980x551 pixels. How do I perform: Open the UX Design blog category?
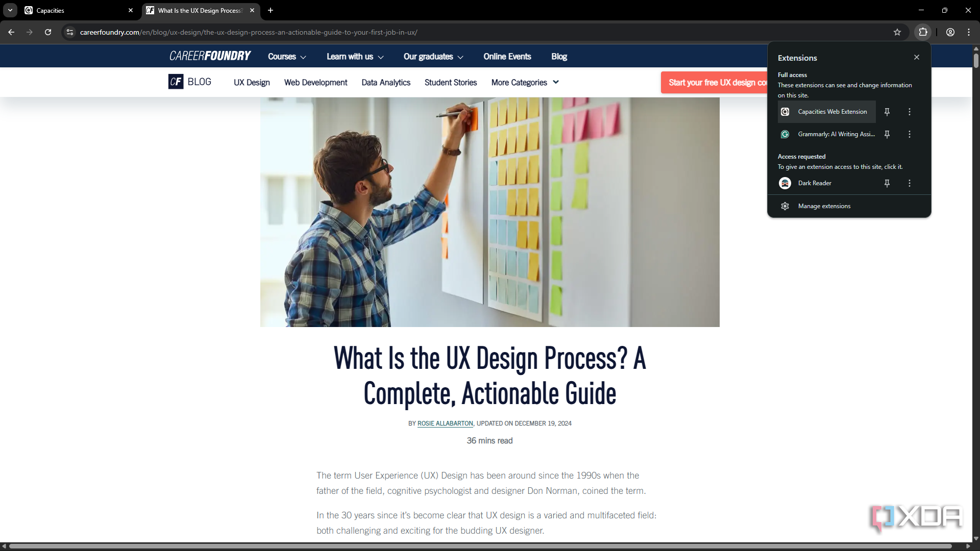pos(252,83)
